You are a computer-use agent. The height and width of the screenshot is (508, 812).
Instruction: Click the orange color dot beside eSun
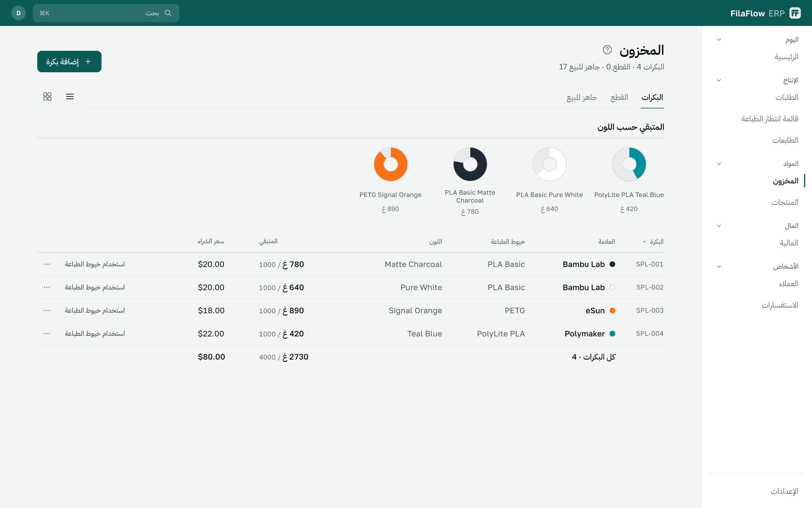(x=612, y=310)
